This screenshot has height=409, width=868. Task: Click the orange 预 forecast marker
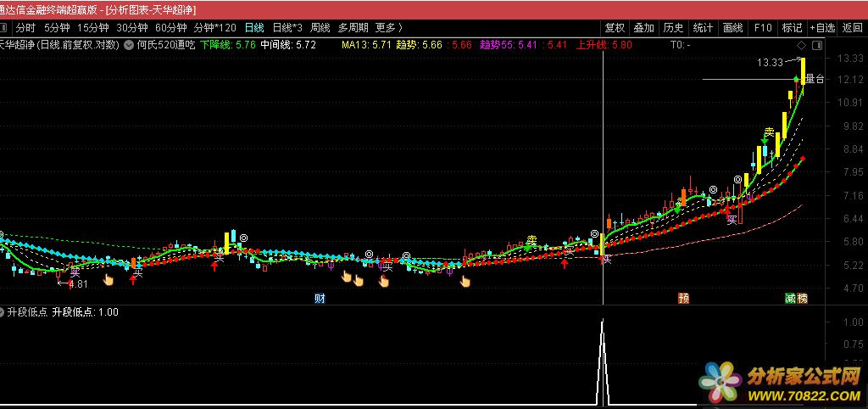click(683, 298)
